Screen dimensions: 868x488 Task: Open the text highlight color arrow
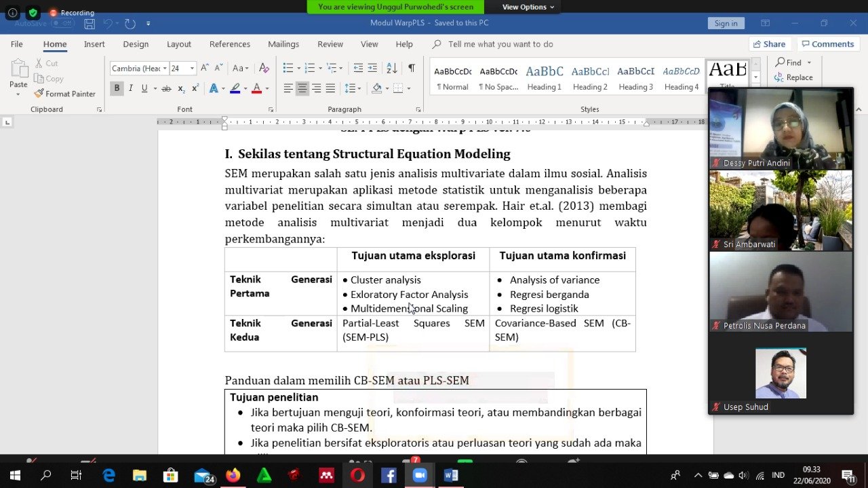click(245, 88)
